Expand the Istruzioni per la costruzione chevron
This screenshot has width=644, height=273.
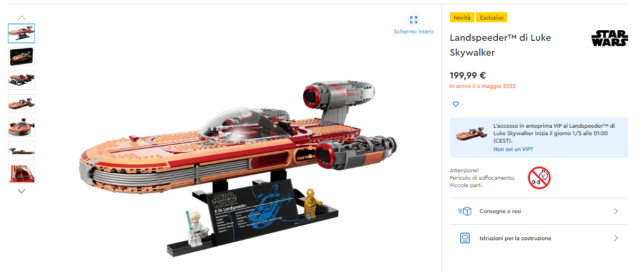click(x=616, y=238)
